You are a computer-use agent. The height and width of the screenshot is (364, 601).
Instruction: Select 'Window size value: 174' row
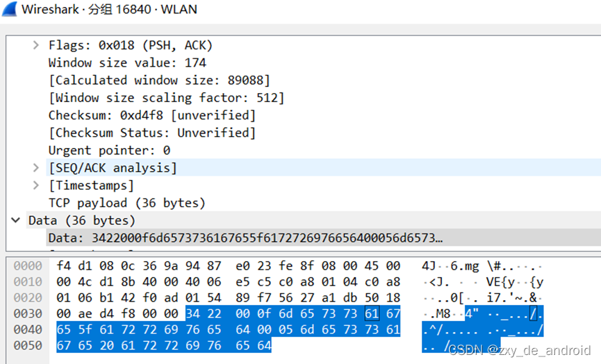click(127, 63)
